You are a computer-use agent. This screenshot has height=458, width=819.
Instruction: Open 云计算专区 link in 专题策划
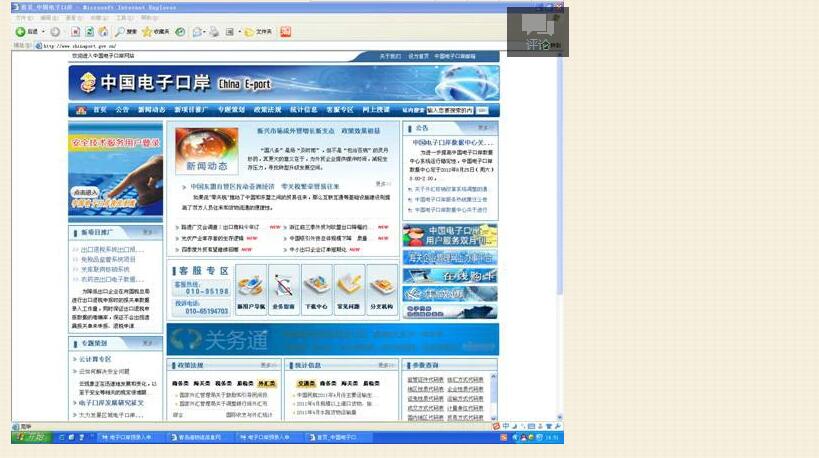[x=95, y=359]
